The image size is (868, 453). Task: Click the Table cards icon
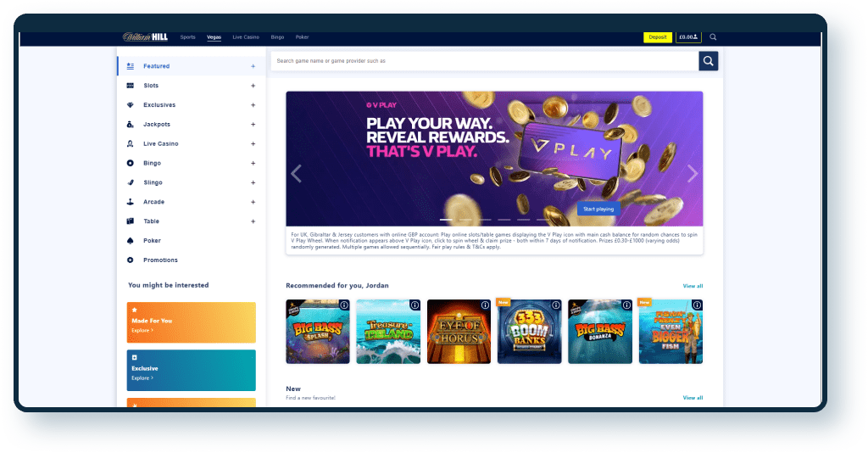pyautogui.click(x=130, y=221)
